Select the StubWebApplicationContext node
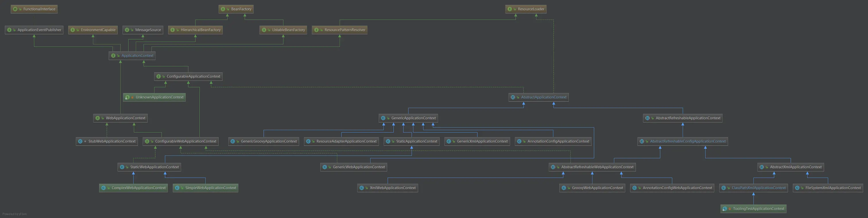This screenshot has height=218, width=868. point(107,142)
